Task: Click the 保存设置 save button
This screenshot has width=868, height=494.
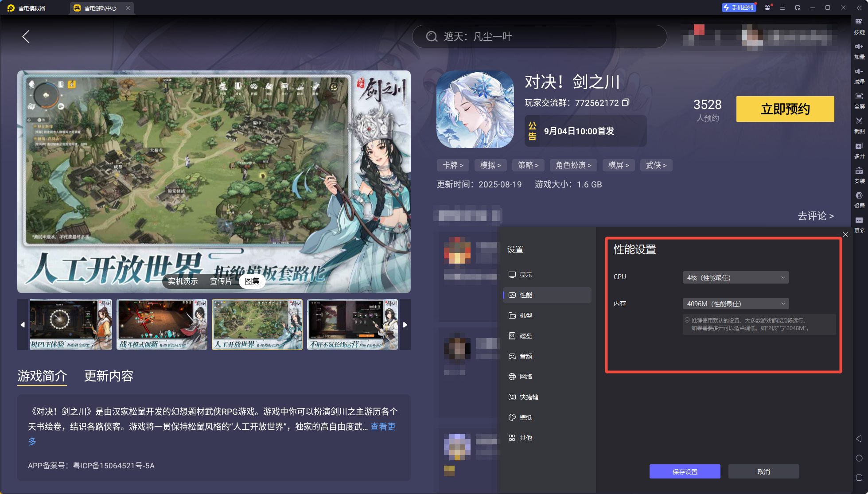Action: coord(685,472)
